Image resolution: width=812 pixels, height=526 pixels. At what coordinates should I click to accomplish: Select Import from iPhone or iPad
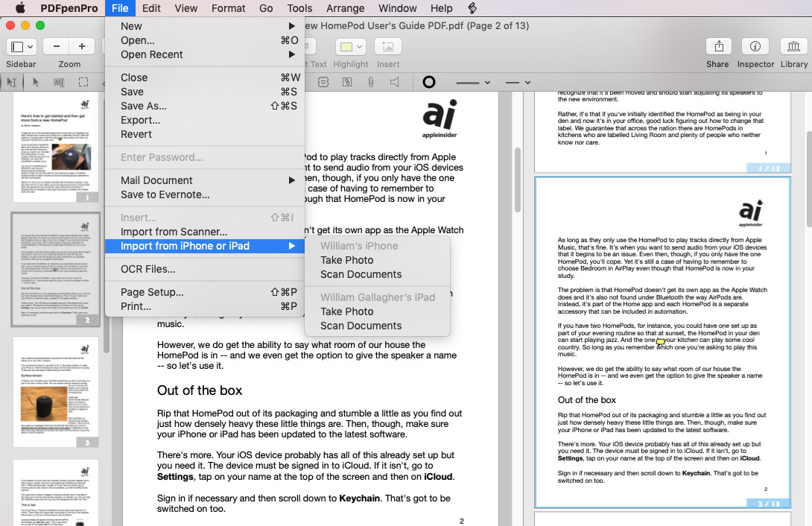click(x=205, y=246)
